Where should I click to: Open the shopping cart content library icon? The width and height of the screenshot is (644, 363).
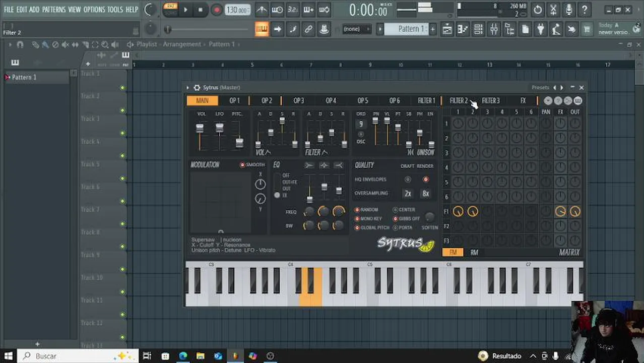(587, 29)
